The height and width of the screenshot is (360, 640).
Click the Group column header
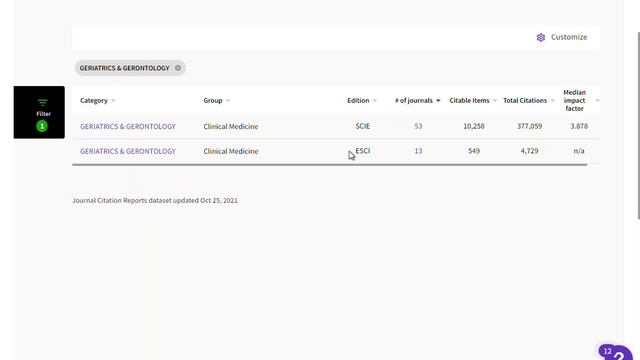point(213,100)
